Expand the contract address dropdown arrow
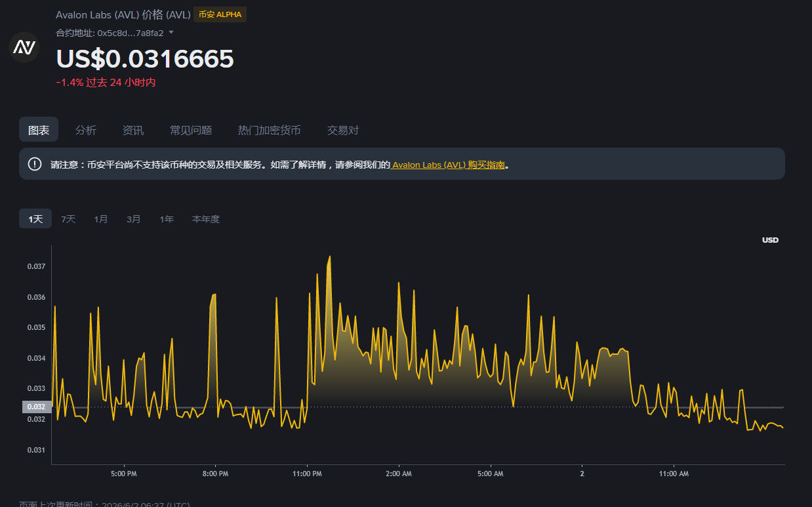The width and height of the screenshot is (812, 507). tap(171, 32)
